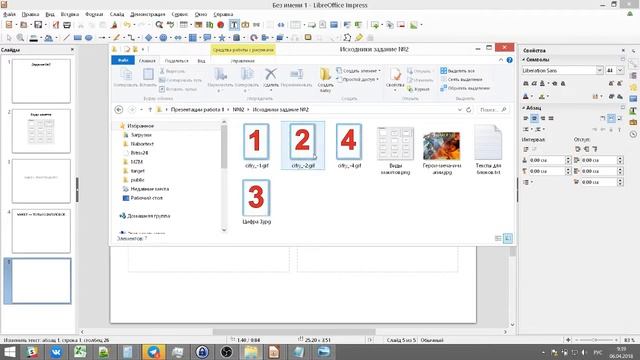Image resolution: width=640 pixels, height=360 pixels.
Task: Select the Line tool in drawing toolbar
Action: [67, 38]
